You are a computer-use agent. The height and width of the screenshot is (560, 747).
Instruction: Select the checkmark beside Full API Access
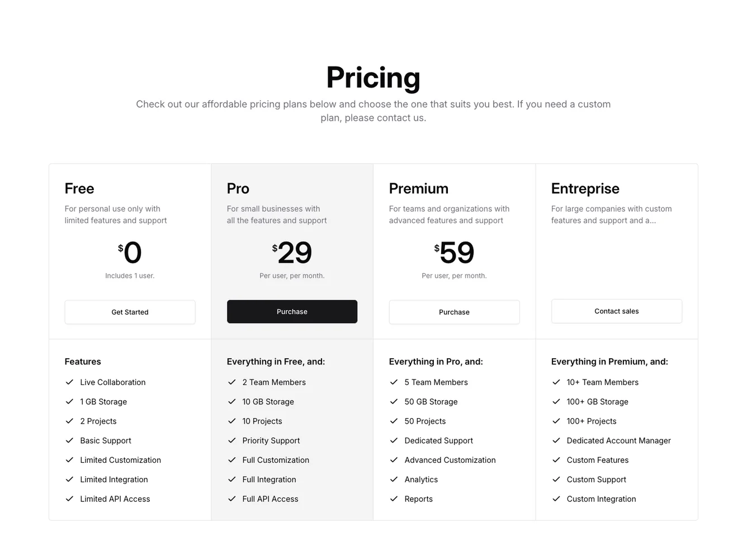232,499
